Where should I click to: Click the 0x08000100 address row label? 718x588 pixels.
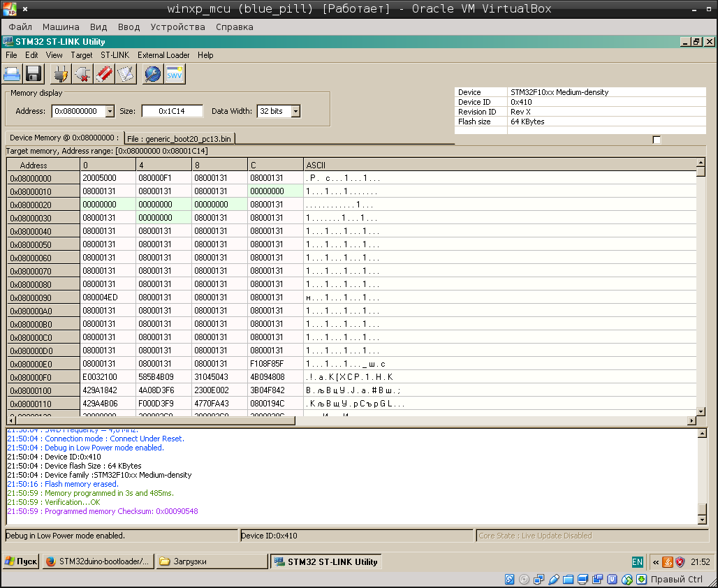point(43,390)
